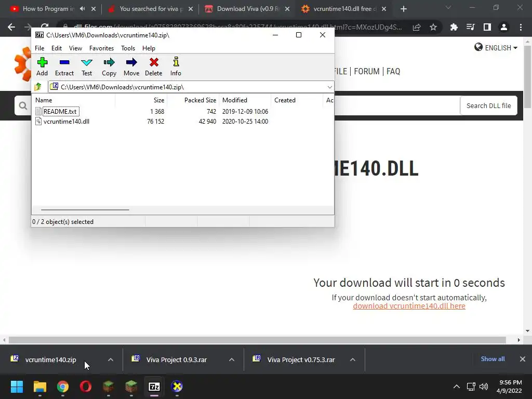Click the search magnifier icon on dll-files page
Screen dimensions: 532x399
point(23,106)
